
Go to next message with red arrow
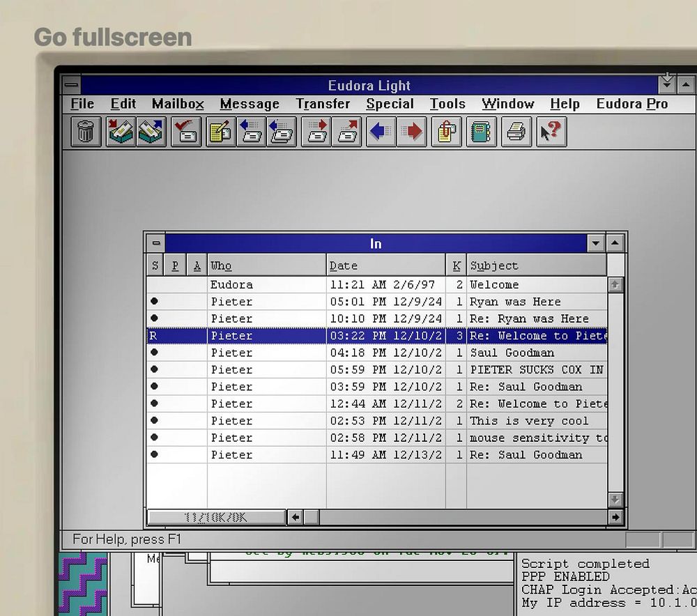tap(411, 132)
